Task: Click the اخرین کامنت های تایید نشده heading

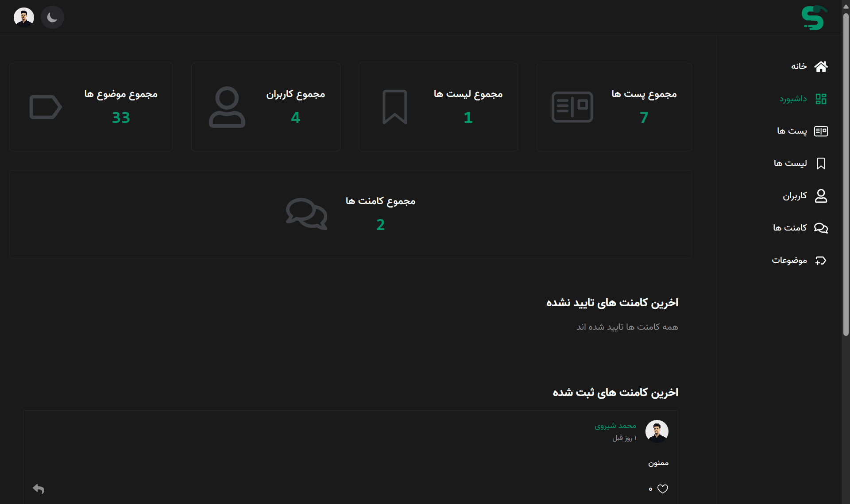Action: coord(612,303)
